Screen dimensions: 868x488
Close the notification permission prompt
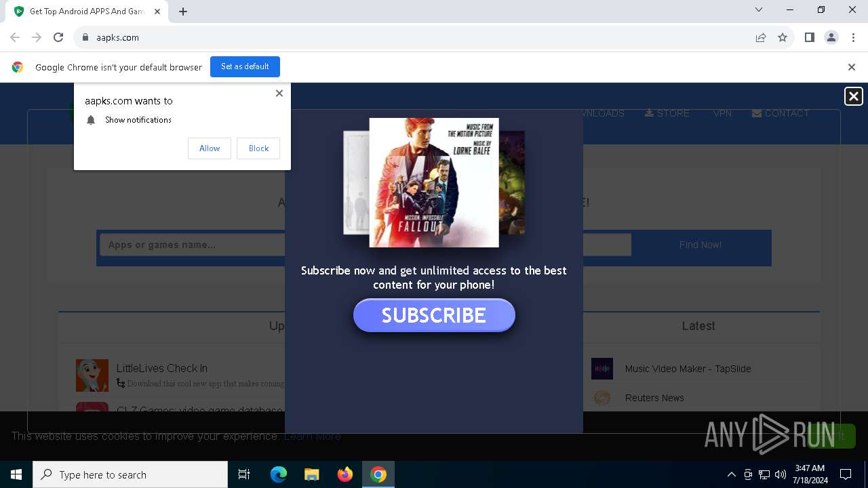(x=279, y=94)
